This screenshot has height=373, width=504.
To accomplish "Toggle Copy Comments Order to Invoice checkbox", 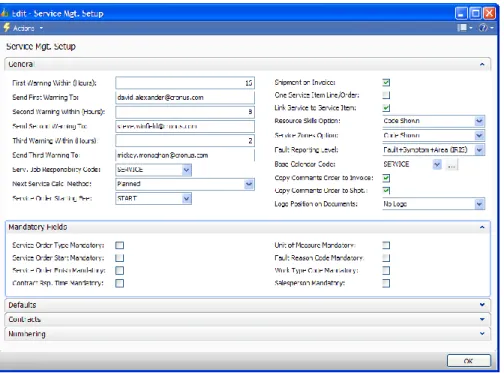I will coord(386,178).
